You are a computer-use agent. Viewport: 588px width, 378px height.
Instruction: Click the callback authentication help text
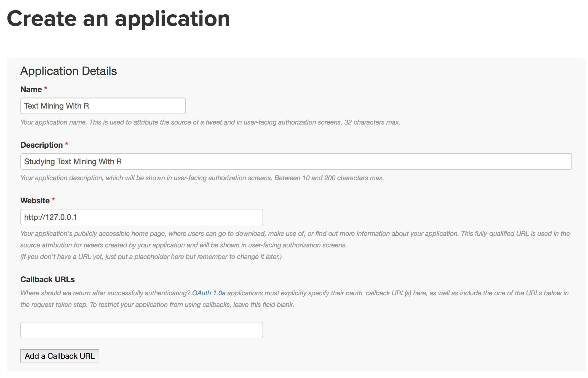pos(105,293)
